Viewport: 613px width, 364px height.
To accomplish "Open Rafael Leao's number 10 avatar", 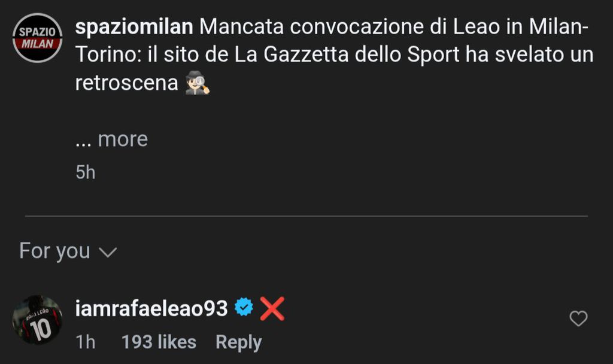I will pyautogui.click(x=37, y=320).
